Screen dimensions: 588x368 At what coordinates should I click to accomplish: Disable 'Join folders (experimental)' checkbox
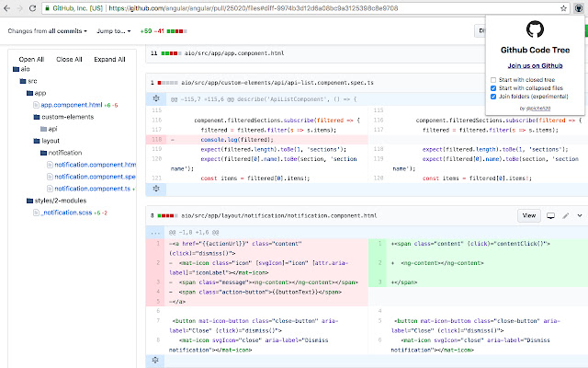tap(493, 96)
